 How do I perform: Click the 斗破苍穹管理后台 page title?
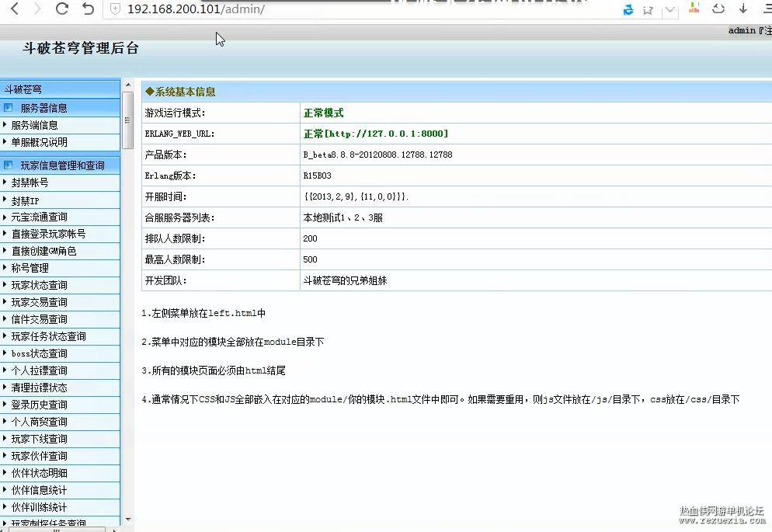coord(81,48)
